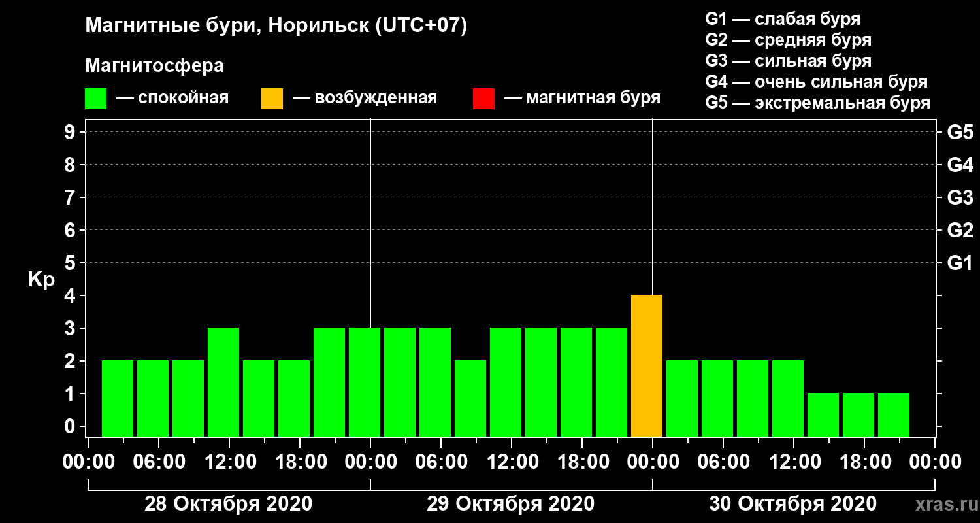Click the Kp 3 bar spanning 12:00 on 28 October

[x=223, y=382]
